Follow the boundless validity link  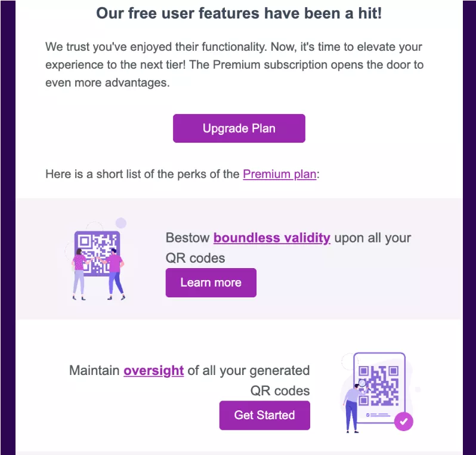coord(271,238)
